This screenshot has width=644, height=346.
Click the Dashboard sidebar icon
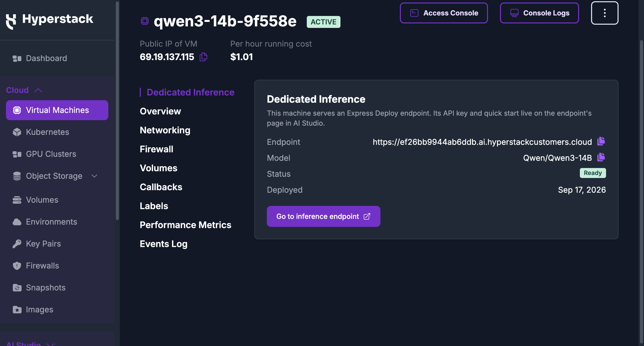(x=17, y=59)
